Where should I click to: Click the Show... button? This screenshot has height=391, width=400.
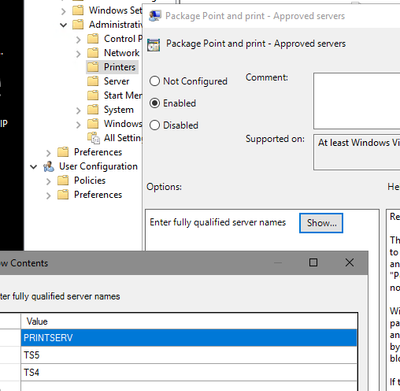(321, 223)
